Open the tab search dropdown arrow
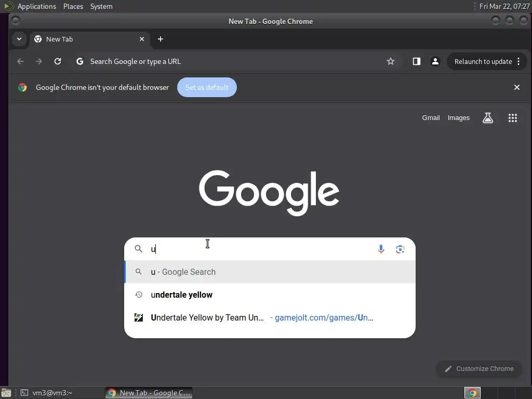This screenshot has height=399, width=532. pos(19,39)
